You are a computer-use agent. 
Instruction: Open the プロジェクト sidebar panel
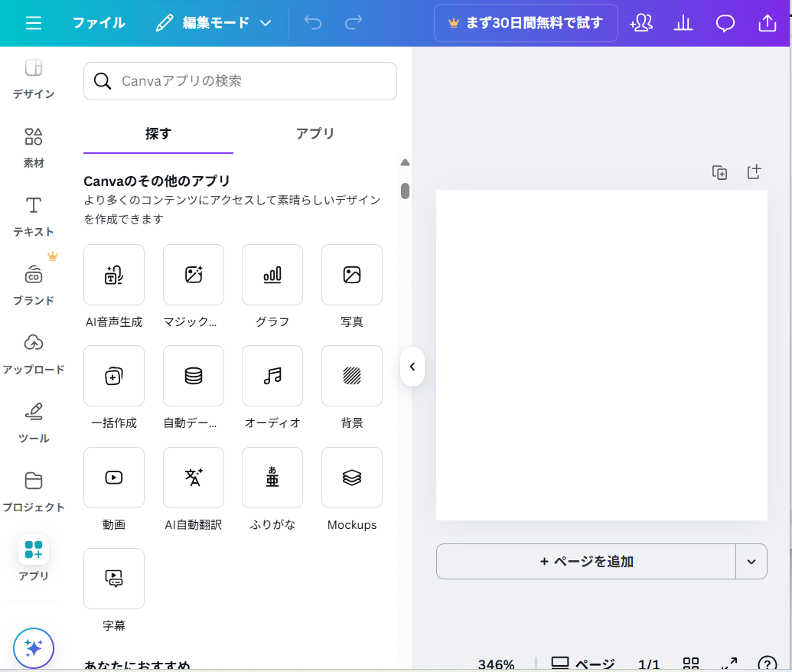click(34, 491)
